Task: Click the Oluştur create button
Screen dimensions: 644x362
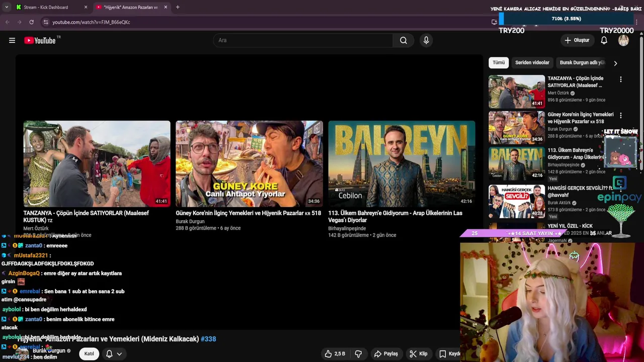Action: click(x=577, y=40)
